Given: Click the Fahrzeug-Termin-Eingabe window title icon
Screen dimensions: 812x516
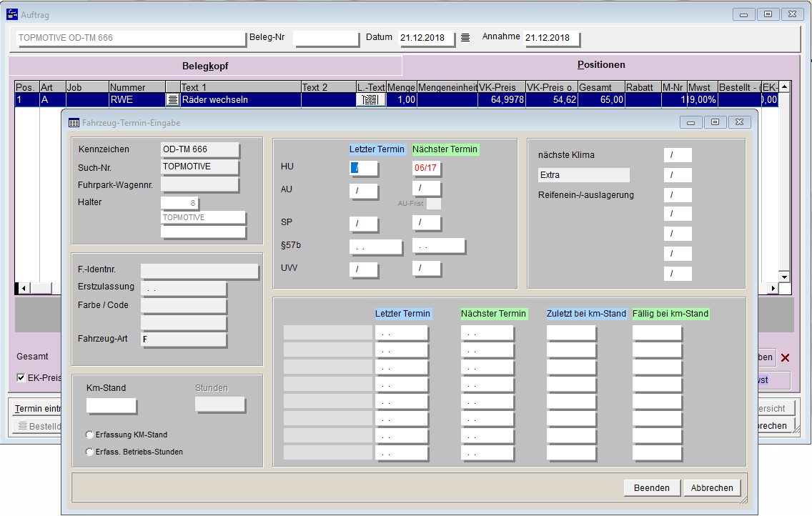Looking at the screenshot, I should 74,122.
